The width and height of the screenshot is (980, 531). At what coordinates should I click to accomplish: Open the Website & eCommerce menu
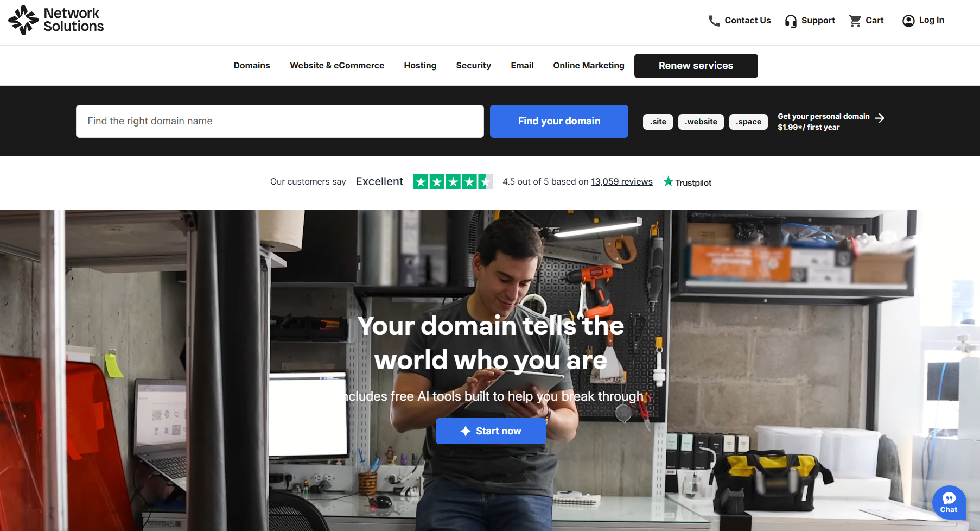coord(337,65)
